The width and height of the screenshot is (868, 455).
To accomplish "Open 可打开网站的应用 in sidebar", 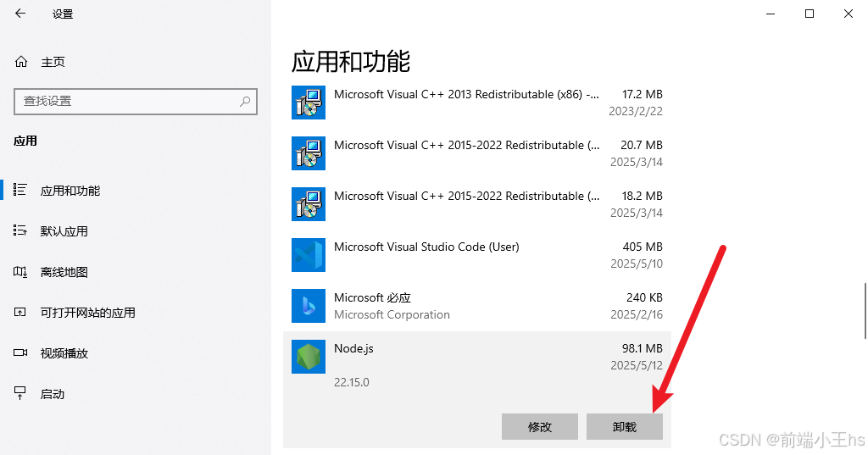I will 87,313.
